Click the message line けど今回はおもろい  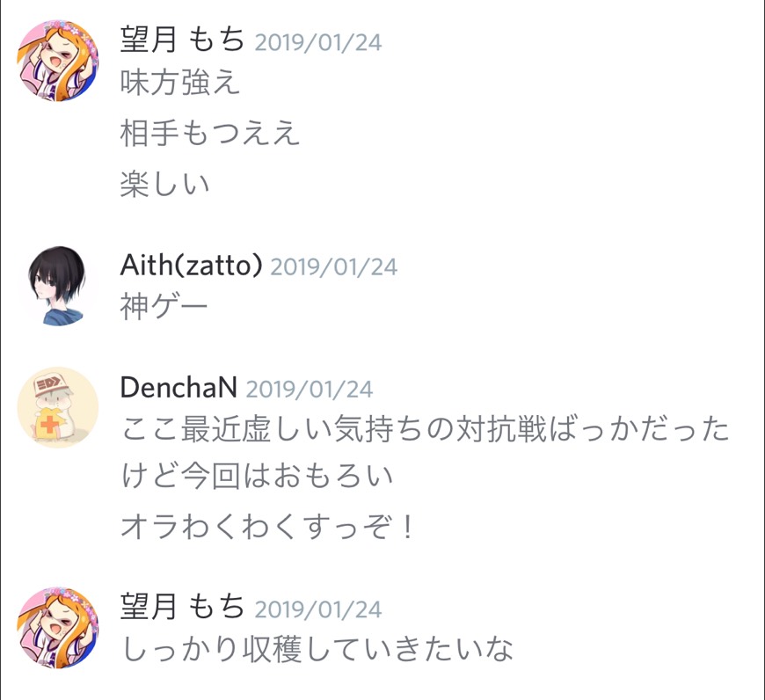257,476
